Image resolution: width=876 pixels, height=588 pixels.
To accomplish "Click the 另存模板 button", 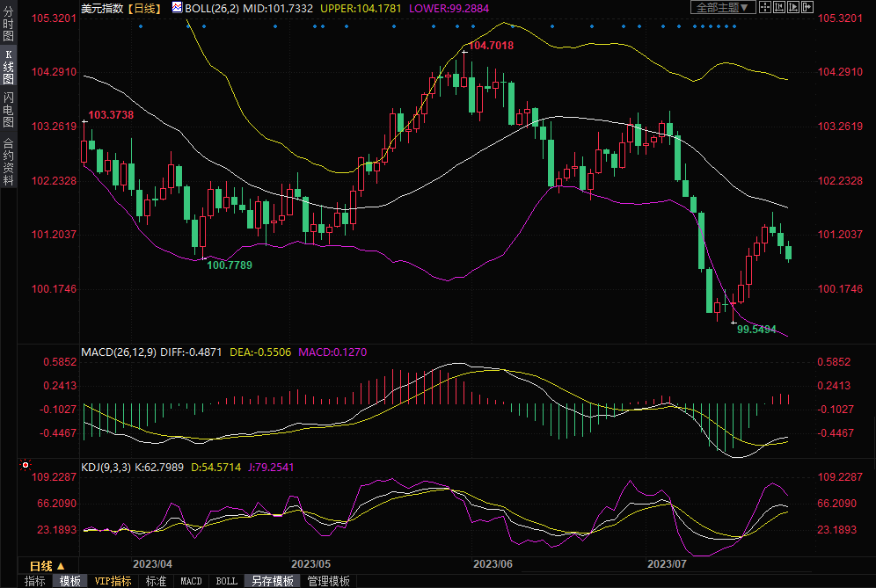I will pos(272,581).
